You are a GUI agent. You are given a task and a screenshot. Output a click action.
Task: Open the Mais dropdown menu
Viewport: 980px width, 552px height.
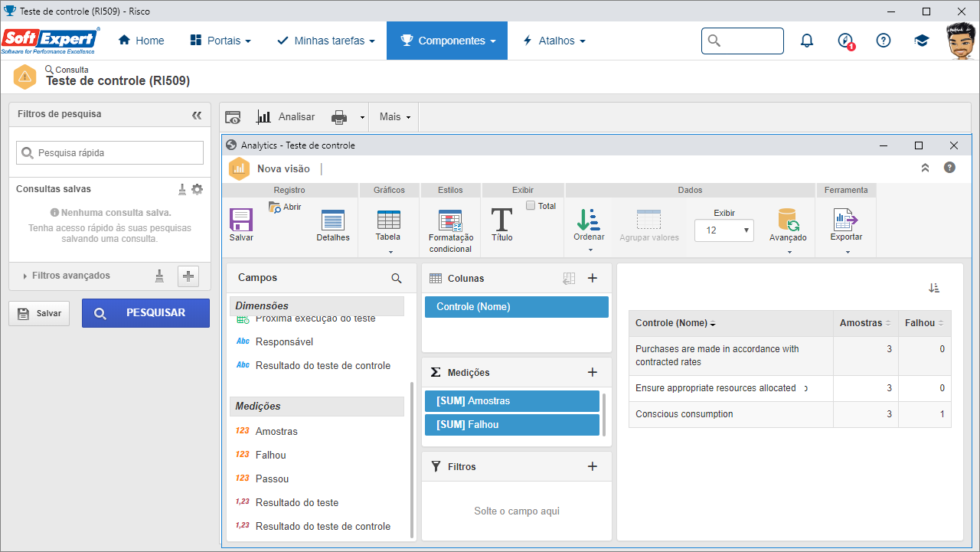[x=395, y=117]
